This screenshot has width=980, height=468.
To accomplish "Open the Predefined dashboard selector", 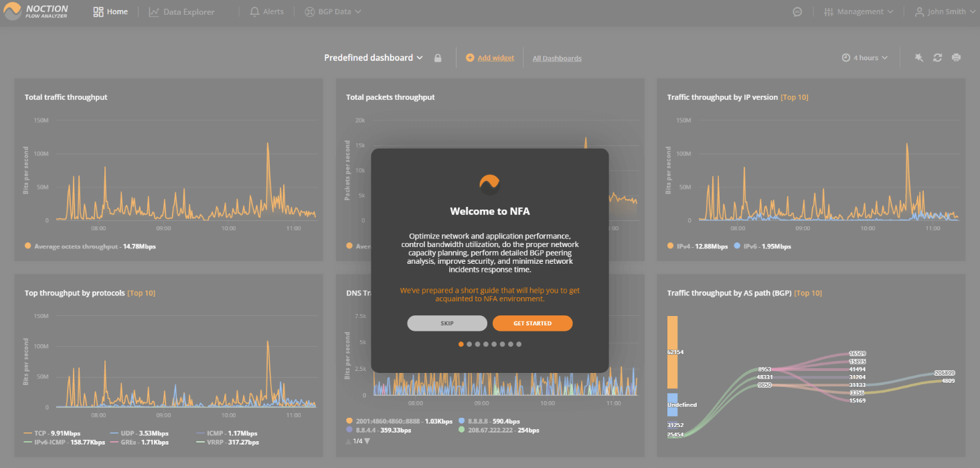I will point(374,58).
